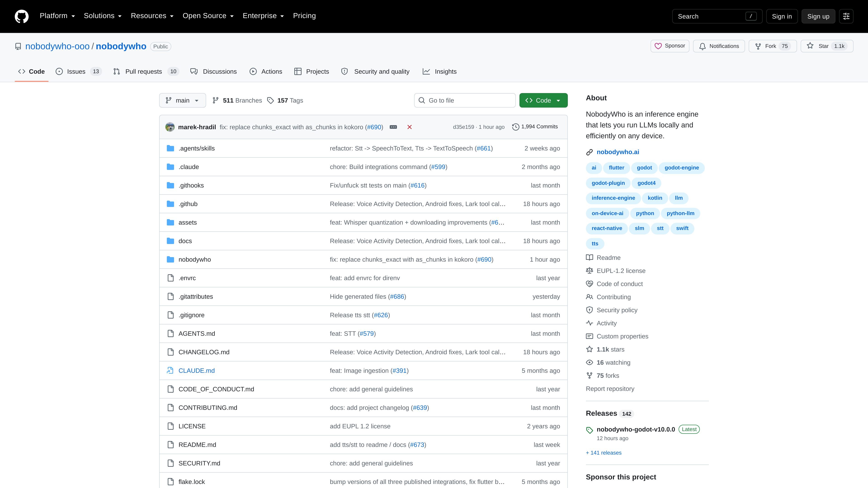This screenshot has width=868, height=488.
Task: Click the folder icon beside assets
Action: click(x=170, y=222)
